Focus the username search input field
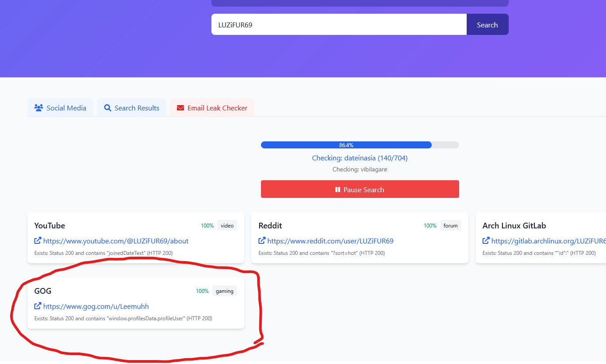This screenshot has height=364, width=606. [339, 24]
